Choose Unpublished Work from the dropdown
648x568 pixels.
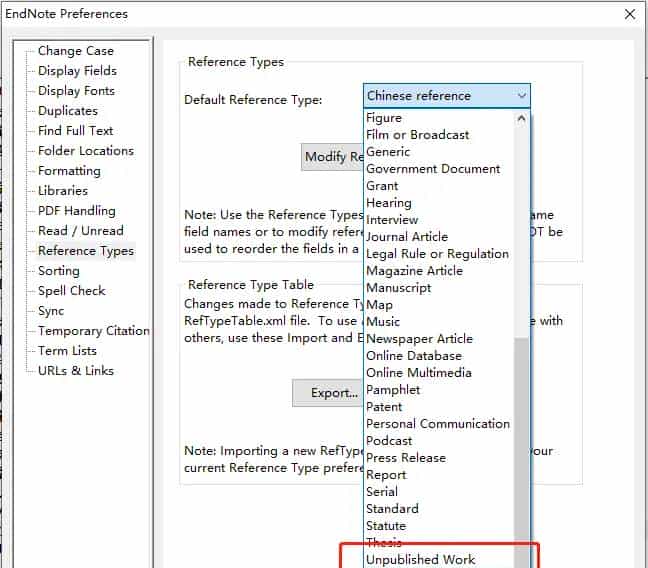[x=440, y=559]
